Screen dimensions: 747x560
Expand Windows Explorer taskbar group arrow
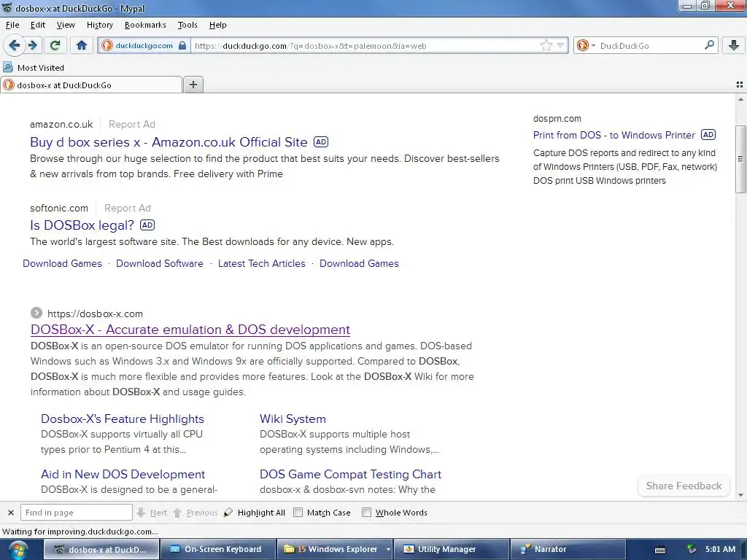(x=388, y=549)
